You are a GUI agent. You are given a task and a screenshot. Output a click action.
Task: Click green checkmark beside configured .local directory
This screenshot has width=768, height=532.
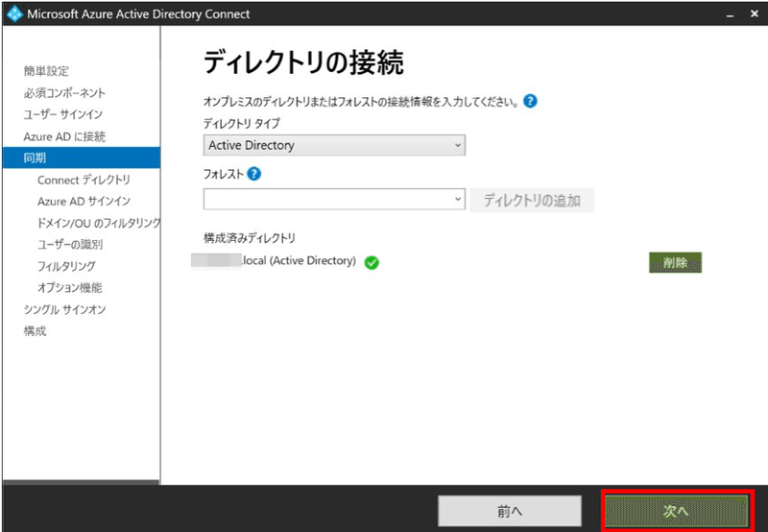point(372,262)
